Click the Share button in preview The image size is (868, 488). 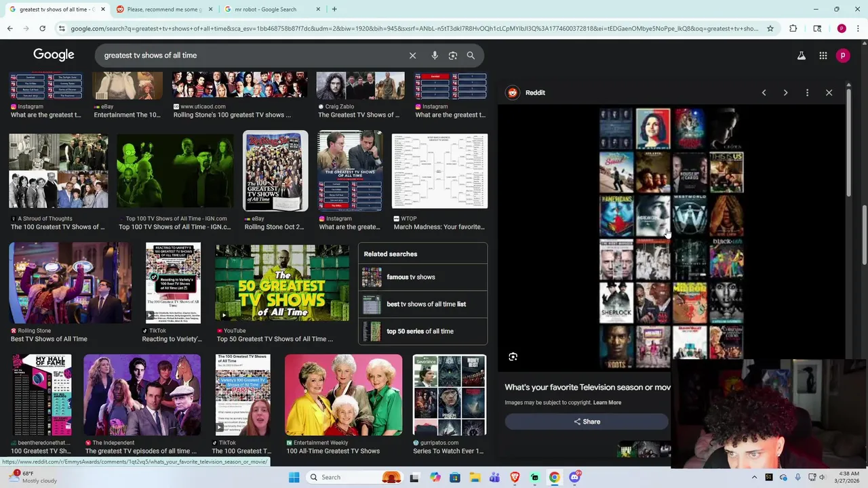click(x=587, y=422)
